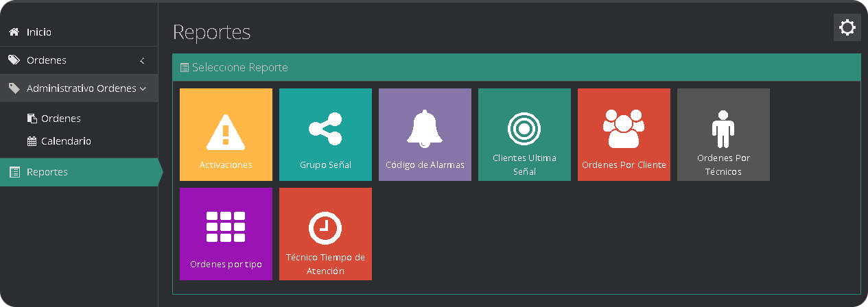Open the Calendario submenu item
The width and height of the screenshot is (868, 307).
point(65,141)
